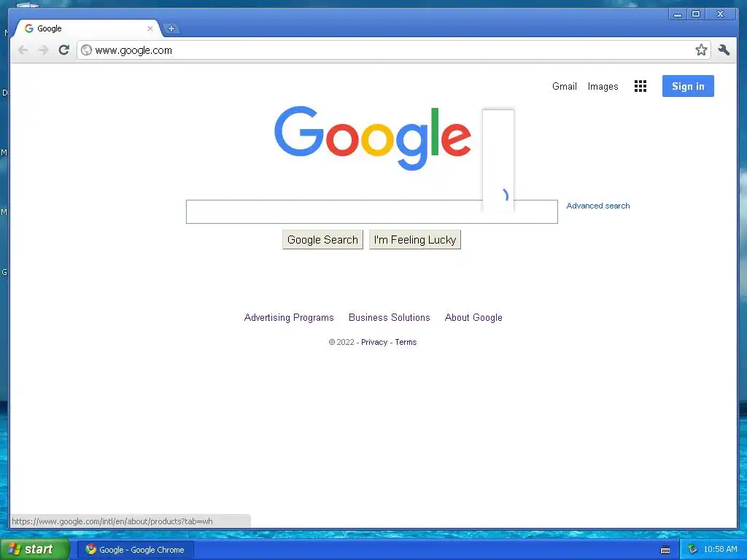
Task: Open the Terms link
Action: (x=406, y=343)
